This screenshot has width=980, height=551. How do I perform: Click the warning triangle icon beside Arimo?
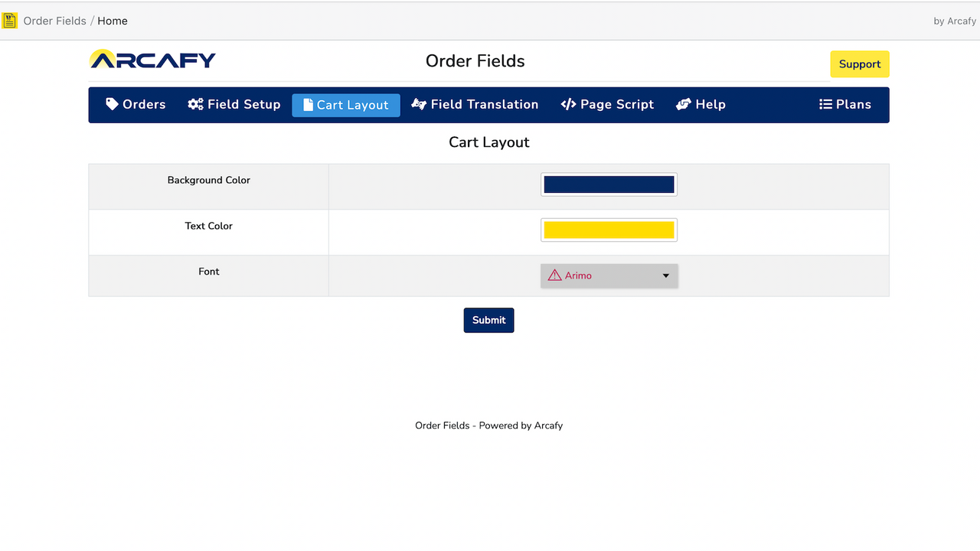[555, 275]
